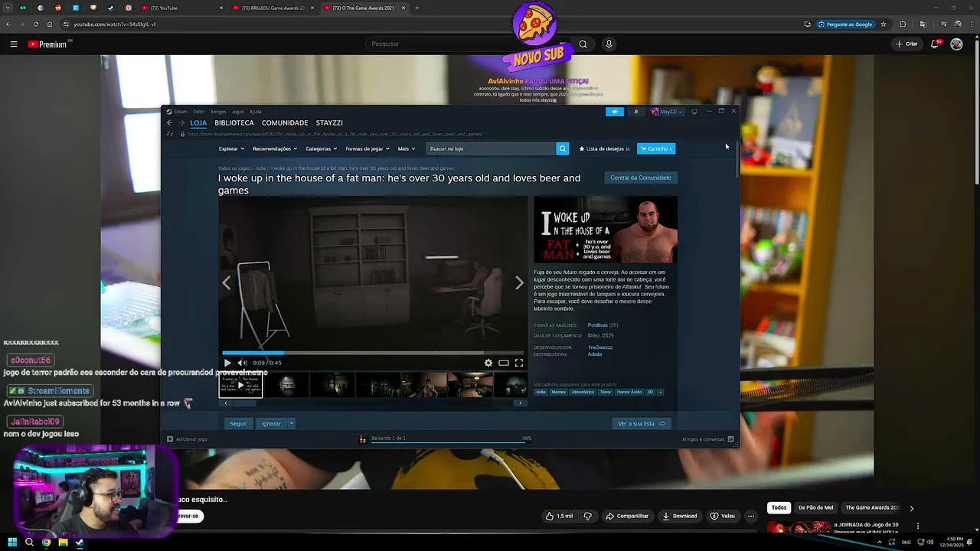Focus the 'Buscar na loja' search field
Image resolution: width=980 pixels, height=551 pixels.
pyautogui.click(x=491, y=148)
